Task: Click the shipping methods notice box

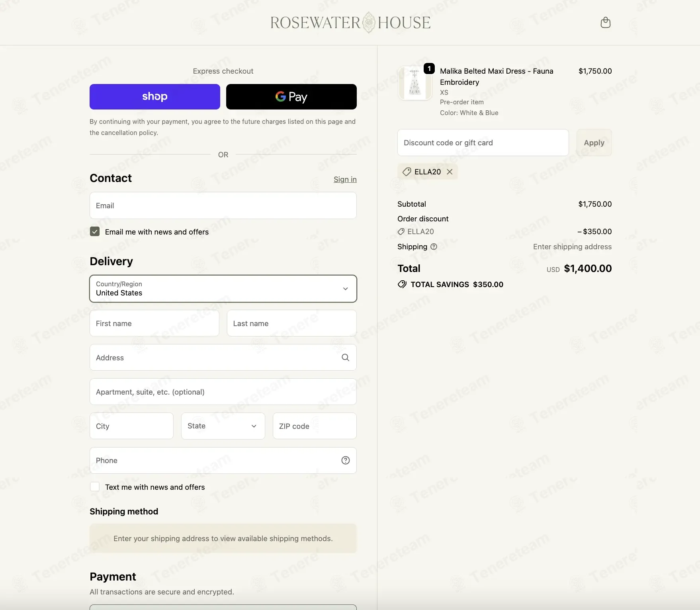Action: (x=223, y=538)
